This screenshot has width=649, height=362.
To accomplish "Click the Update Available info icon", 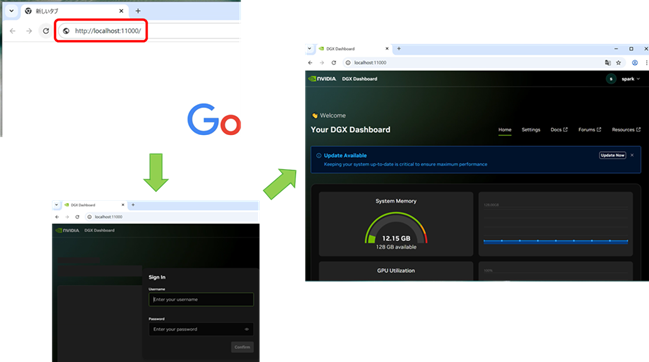I will 319,156.
